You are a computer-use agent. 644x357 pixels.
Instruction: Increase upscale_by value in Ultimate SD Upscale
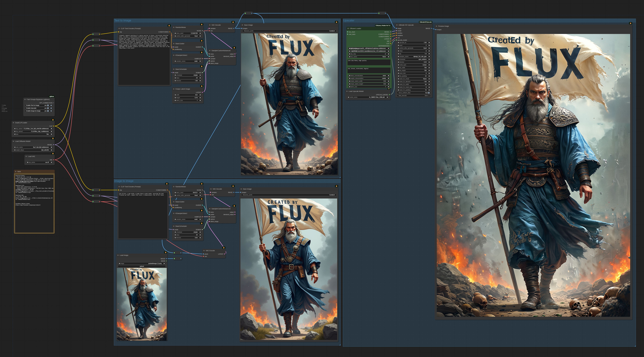tap(429, 43)
